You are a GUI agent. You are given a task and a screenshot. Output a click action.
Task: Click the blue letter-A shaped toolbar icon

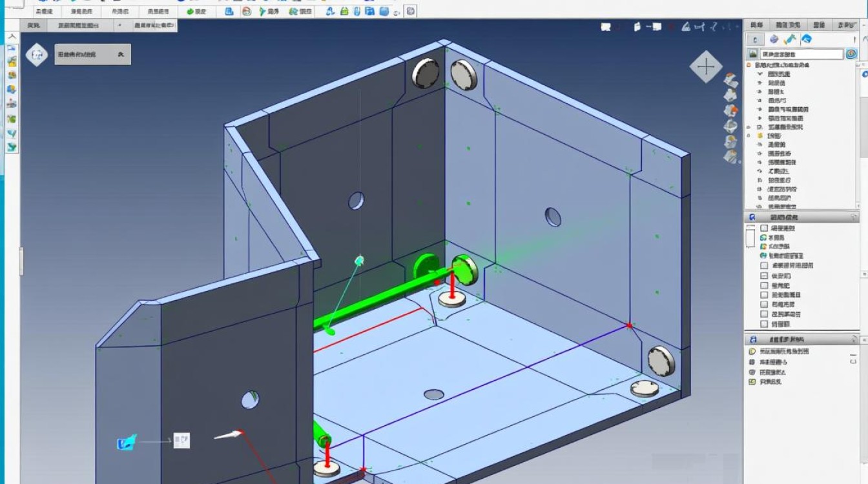coord(331,12)
